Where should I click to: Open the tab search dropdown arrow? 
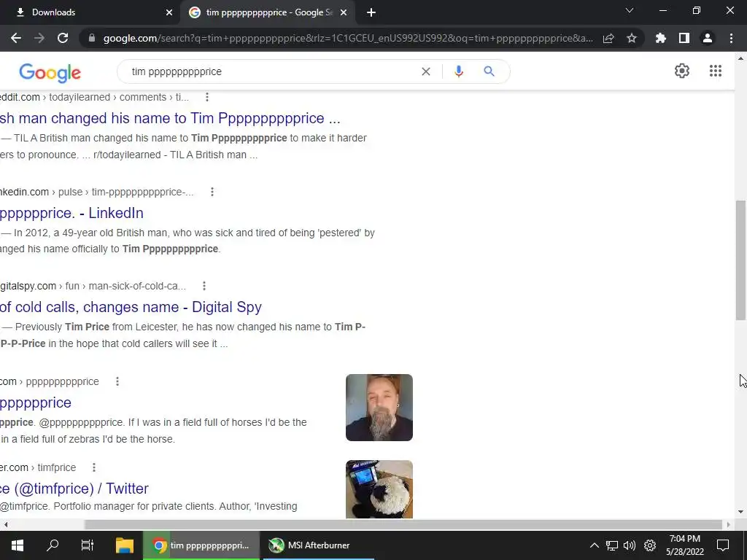pos(630,10)
